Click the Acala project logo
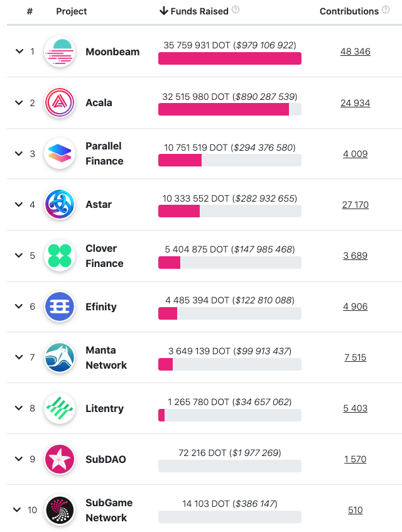The image size is (402, 532). click(x=60, y=102)
